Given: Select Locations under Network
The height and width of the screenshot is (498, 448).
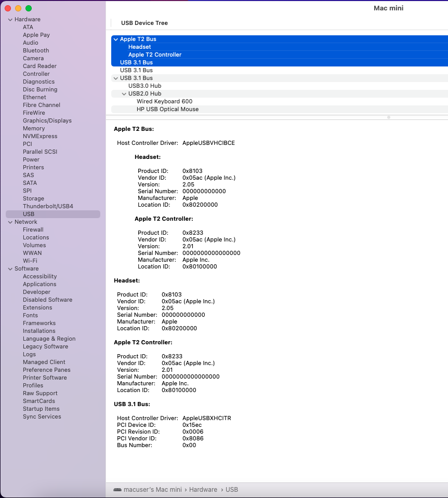Looking at the screenshot, I should tap(36, 237).
